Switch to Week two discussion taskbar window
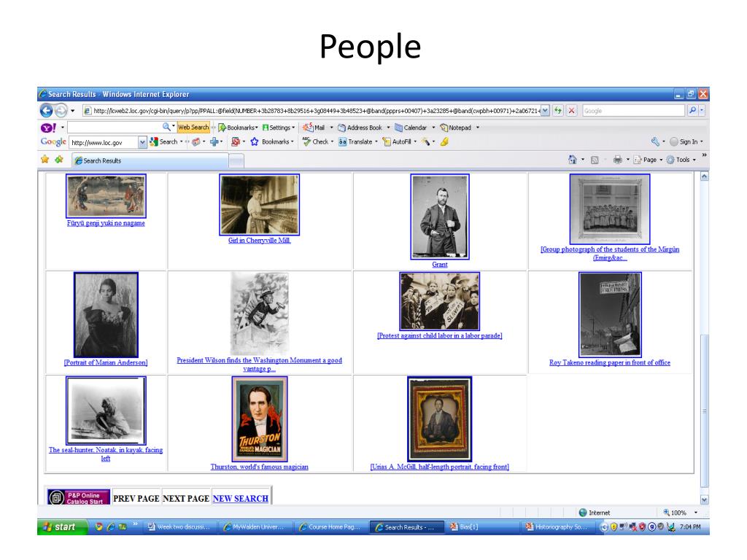 179,527
